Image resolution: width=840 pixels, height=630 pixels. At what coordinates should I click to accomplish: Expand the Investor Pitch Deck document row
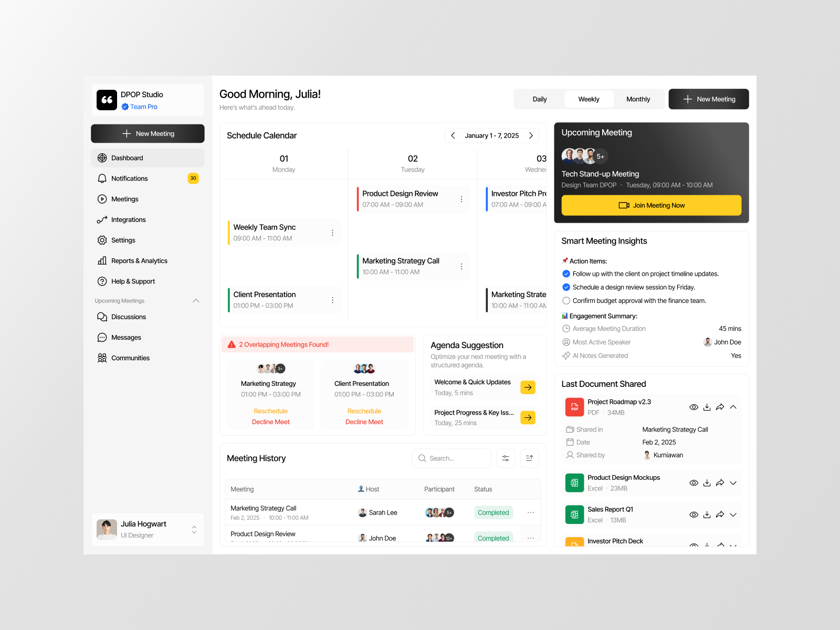[733, 546]
